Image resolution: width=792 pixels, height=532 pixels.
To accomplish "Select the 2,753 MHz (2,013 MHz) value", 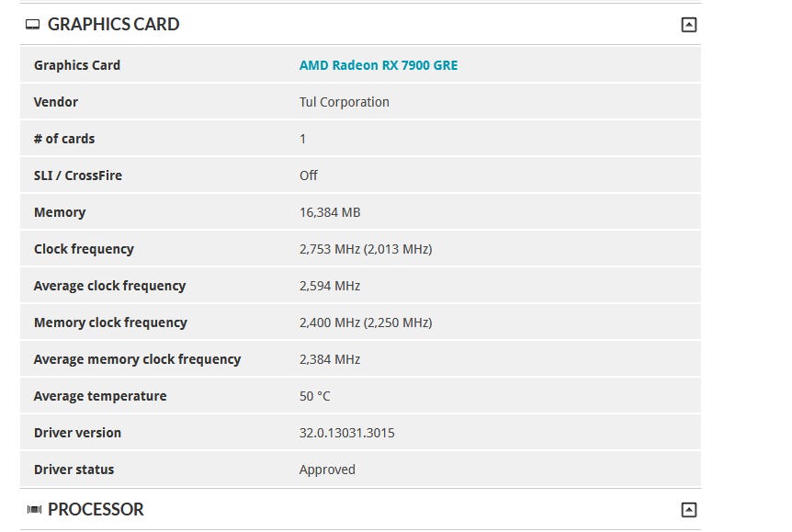I will pyautogui.click(x=366, y=249).
